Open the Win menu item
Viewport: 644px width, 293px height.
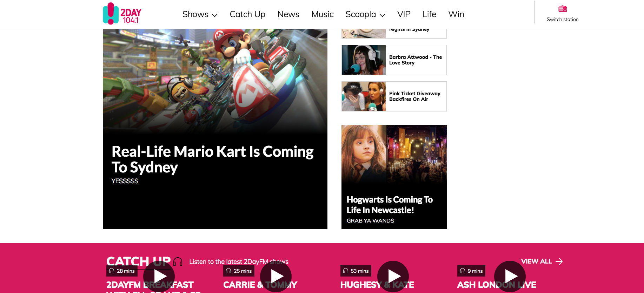click(456, 14)
